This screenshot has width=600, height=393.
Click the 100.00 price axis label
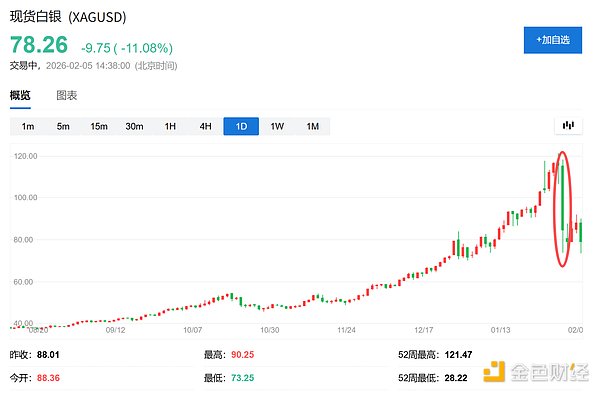click(x=26, y=197)
